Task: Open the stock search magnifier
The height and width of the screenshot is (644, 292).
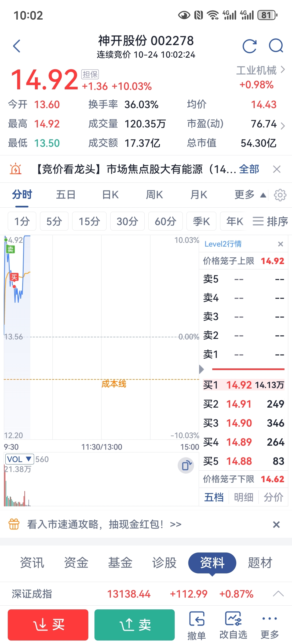Action: [x=276, y=46]
